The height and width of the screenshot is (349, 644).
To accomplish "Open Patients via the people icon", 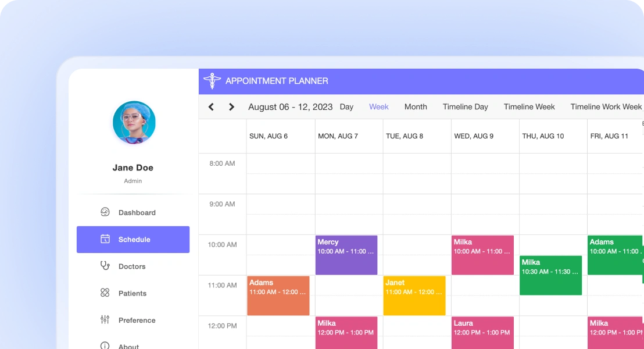I will click(105, 293).
